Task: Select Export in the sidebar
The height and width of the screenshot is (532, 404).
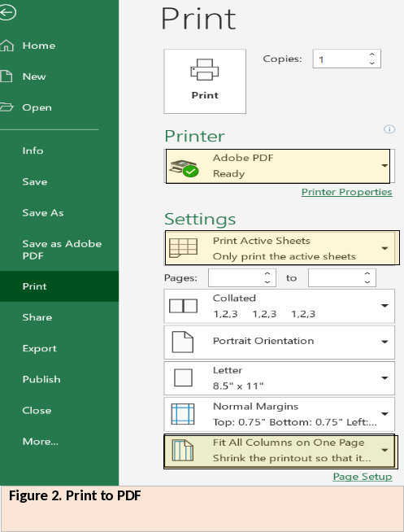Action: tap(39, 348)
